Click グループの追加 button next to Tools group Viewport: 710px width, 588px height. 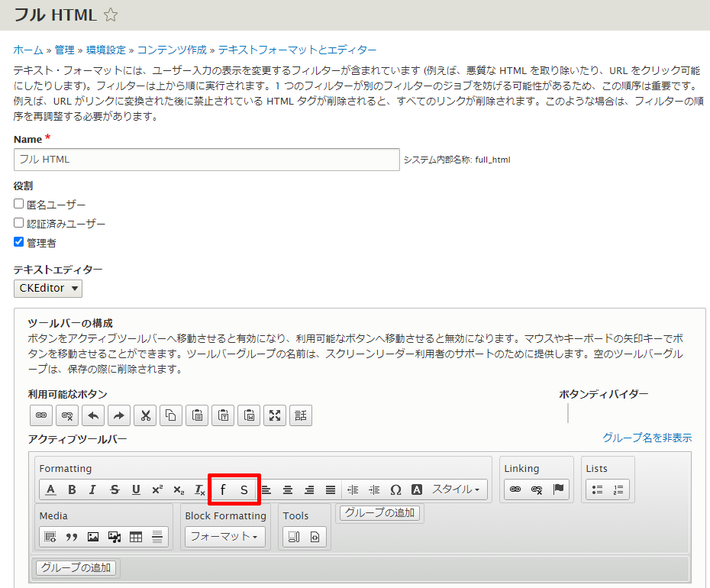click(380, 513)
